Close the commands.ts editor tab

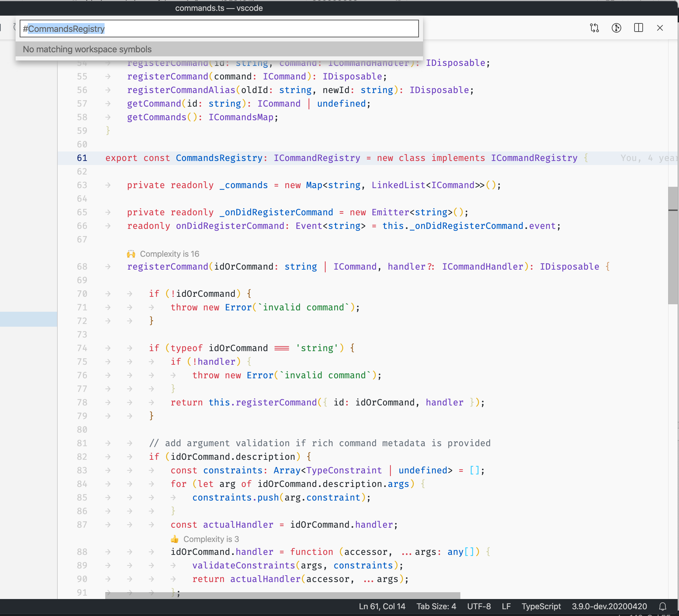pos(660,28)
